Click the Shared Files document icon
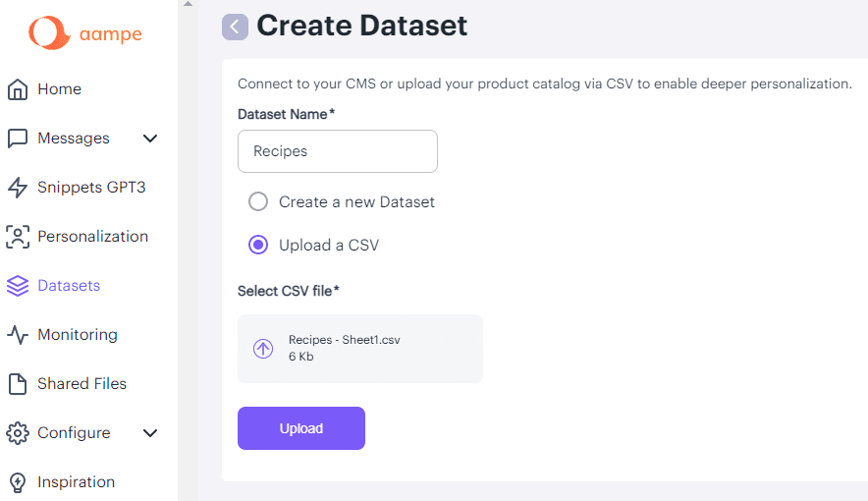The height and width of the screenshot is (501, 868). [x=17, y=384]
